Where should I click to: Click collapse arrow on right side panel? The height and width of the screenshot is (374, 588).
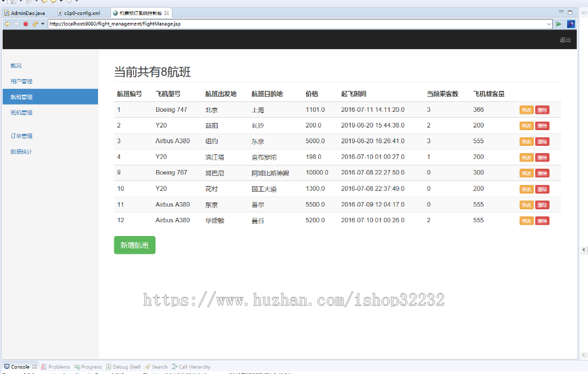(584, 250)
